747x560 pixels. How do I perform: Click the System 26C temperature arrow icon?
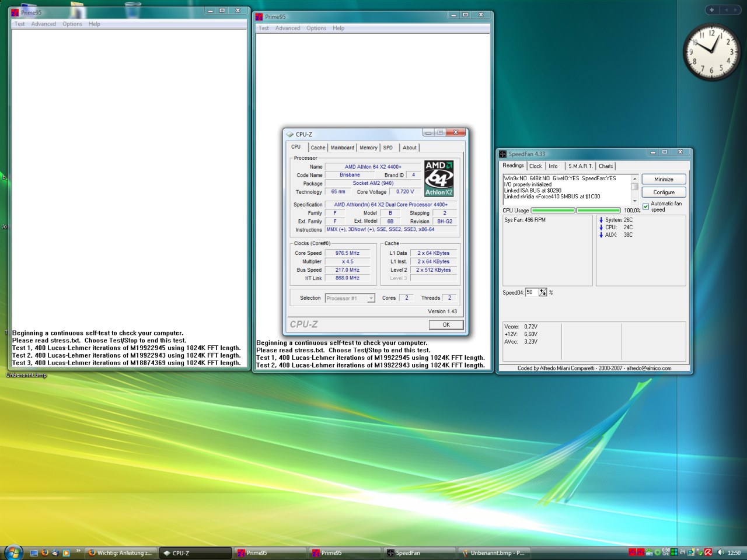coord(601,220)
